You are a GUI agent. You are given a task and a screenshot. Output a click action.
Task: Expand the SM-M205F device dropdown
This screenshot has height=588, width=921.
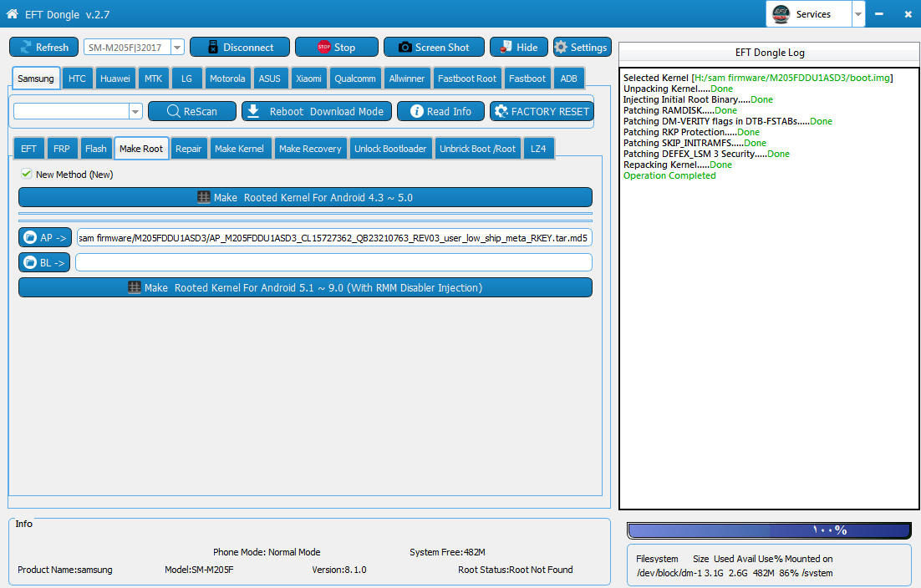[177, 47]
